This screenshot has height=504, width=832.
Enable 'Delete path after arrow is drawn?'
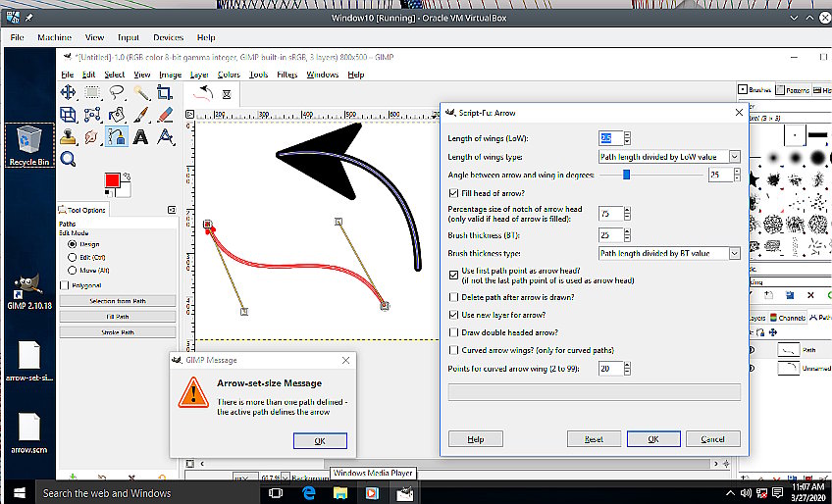tap(452, 297)
